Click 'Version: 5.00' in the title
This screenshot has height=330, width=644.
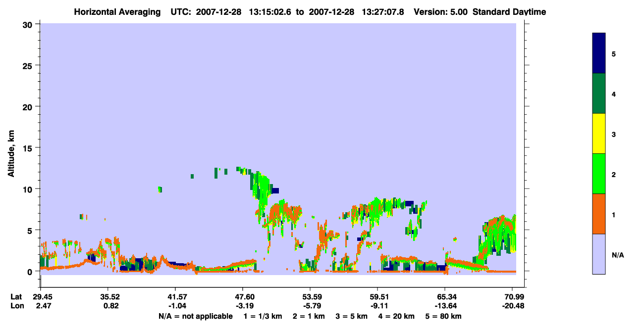pyautogui.click(x=440, y=12)
